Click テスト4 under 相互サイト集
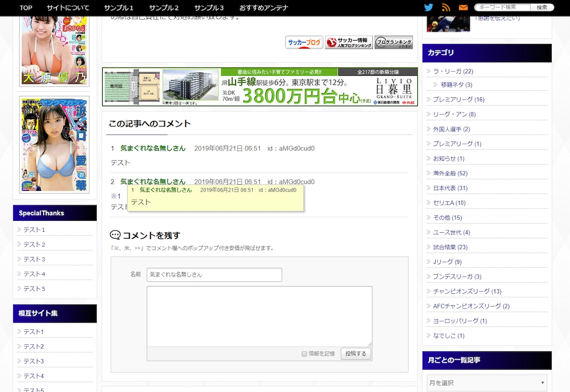This screenshot has height=392, width=570. [34, 376]
